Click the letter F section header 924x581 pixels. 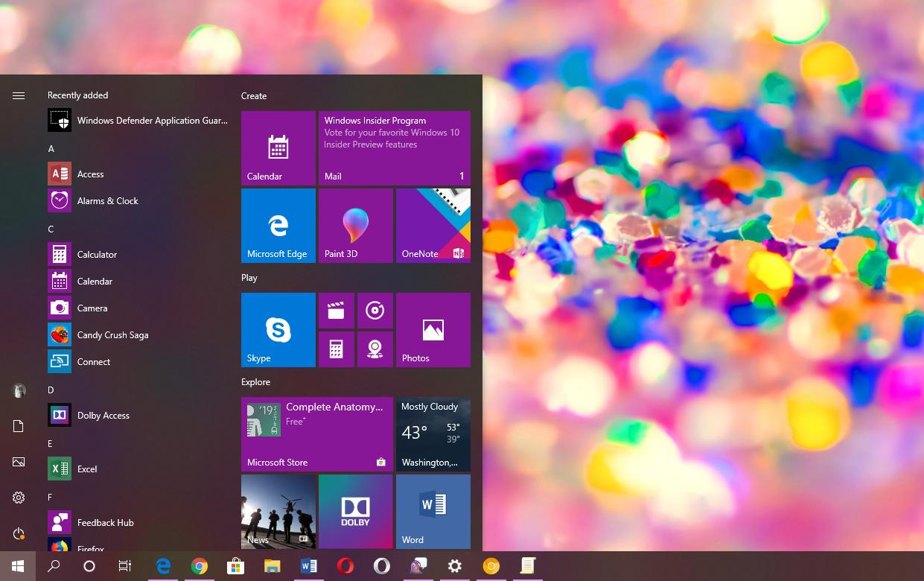50,498
